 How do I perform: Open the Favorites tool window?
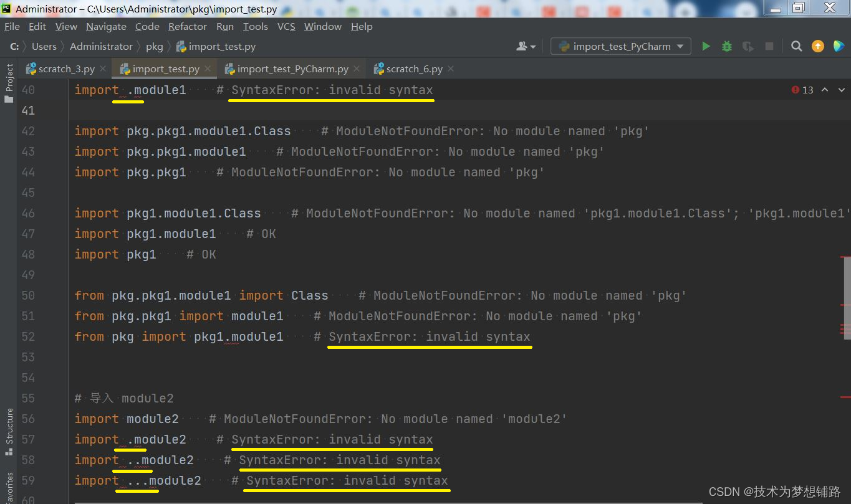9,487
